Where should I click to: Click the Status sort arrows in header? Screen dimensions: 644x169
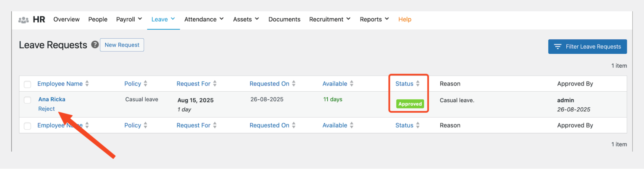click(418, 84)
